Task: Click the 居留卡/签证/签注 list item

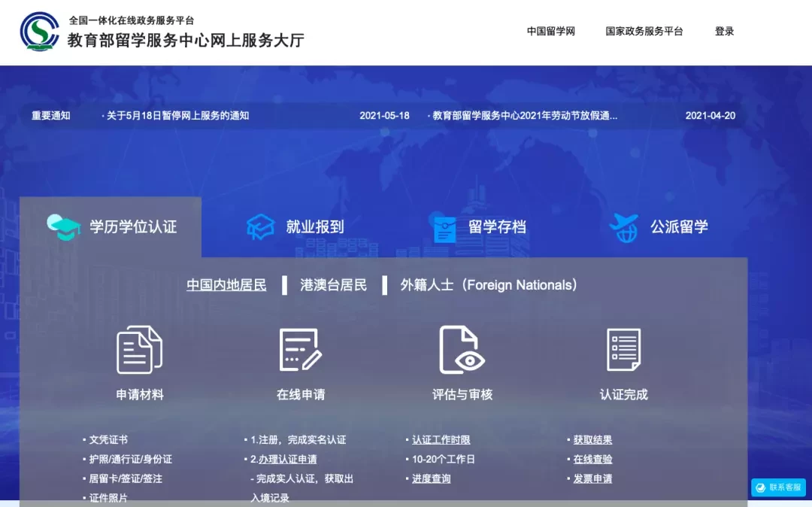Action: [126, 479]
